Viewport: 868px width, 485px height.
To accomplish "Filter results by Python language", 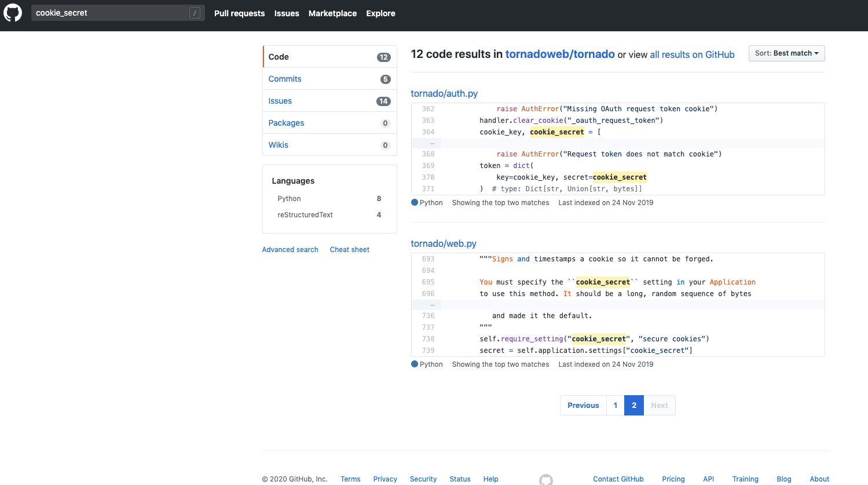I will (x=329, y=199).
